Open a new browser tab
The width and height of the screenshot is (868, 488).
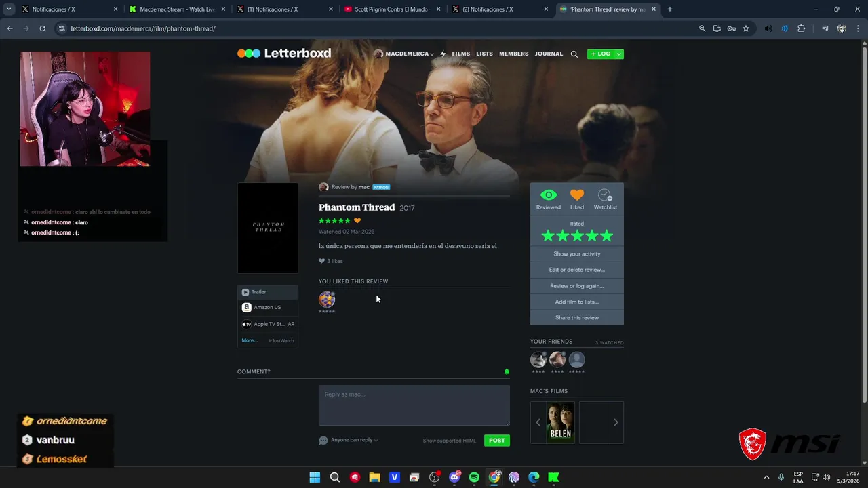coord(670,9)
